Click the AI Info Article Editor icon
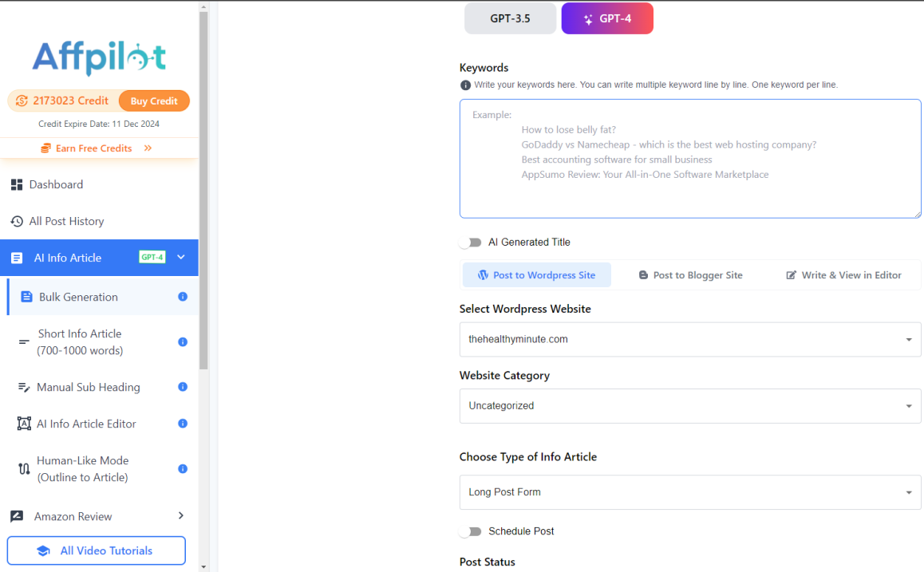The height and width of the screenshot is (572, 924). [x=24, y=424]
